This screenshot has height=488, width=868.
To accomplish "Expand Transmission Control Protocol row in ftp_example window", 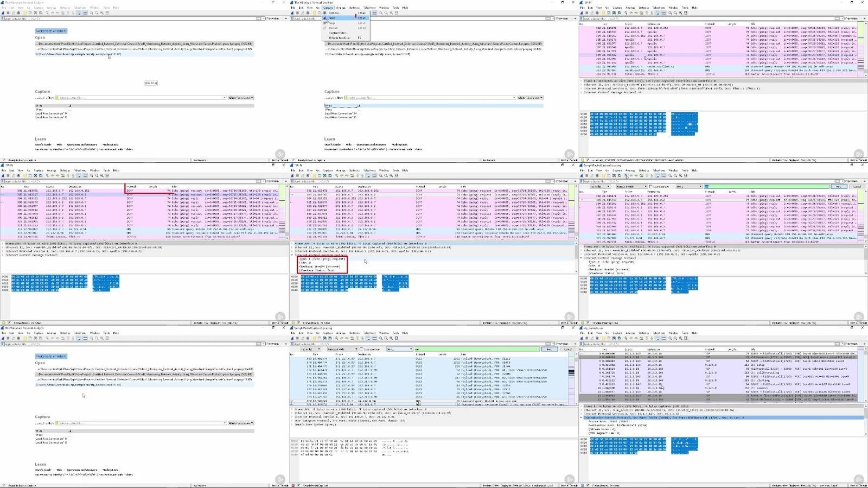I will coord(582,417).
